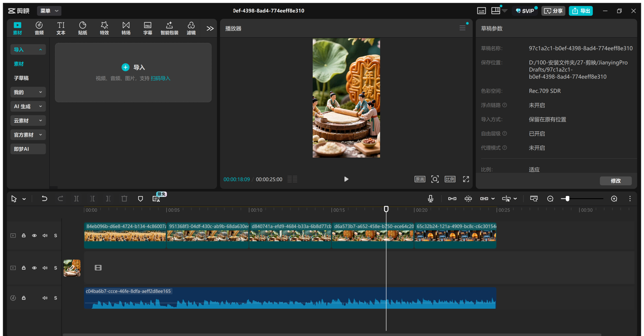Lock the audio track

pos(24,298)
